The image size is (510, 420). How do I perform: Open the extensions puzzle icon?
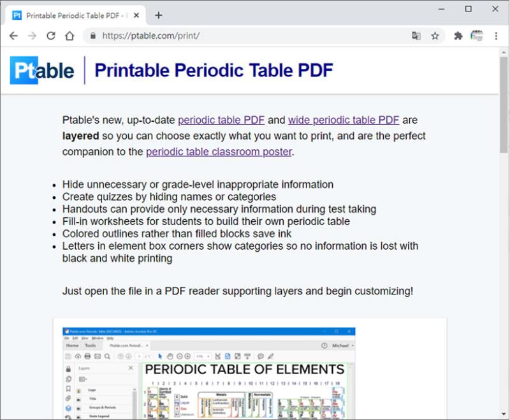point(458,36)
